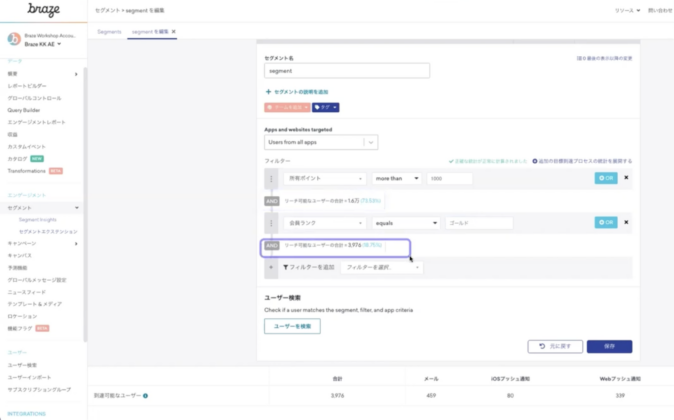Switch to the Segments tab

click(109, 32)
